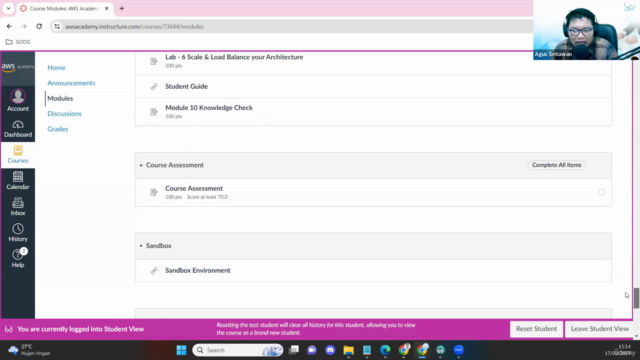
Task: Collapse the Sandbox module
Action: pyautogui.click(x=141, y=246)
